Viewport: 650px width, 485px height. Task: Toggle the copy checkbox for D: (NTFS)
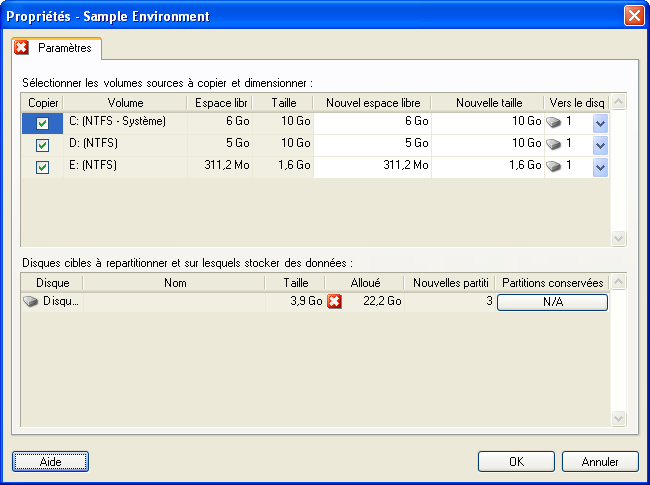click(42, 145)
